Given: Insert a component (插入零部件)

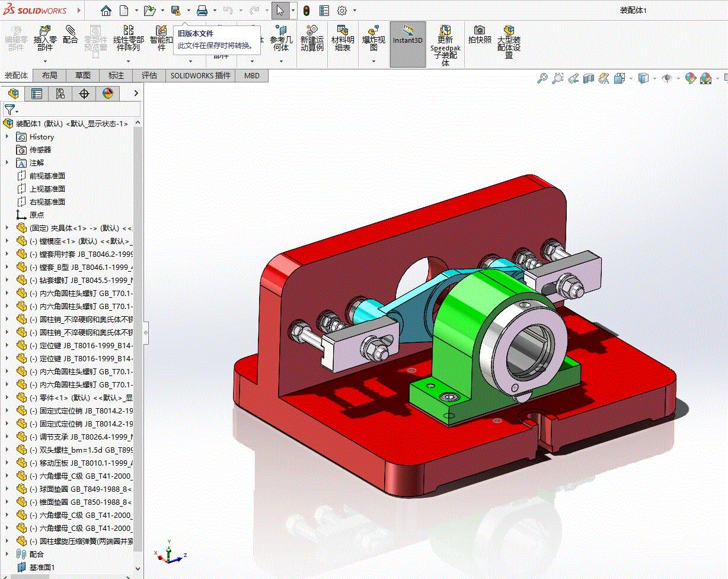Looking at the screenshot, I should pos(45,39).
